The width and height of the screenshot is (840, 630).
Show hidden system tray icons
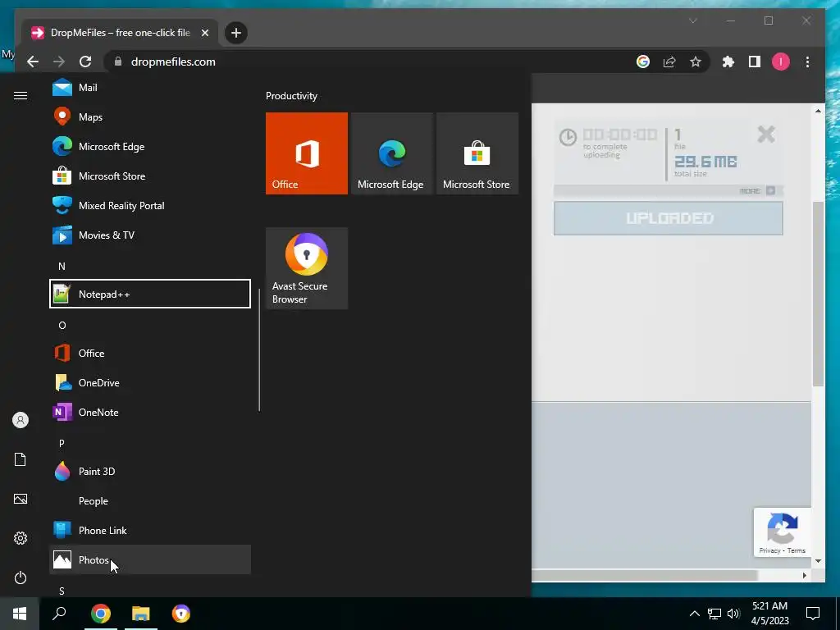(x=694, y=614)
